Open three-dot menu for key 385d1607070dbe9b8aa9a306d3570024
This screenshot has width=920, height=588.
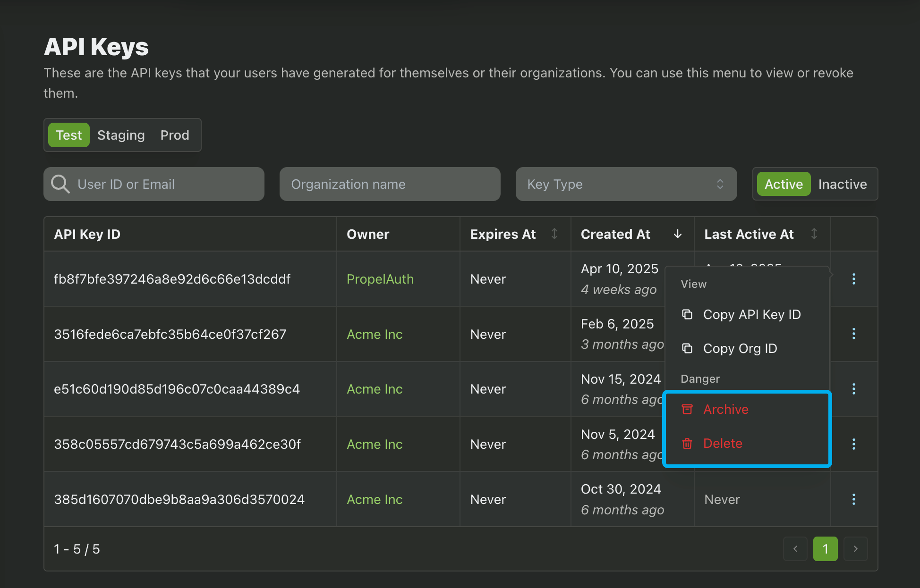coord(853,499)
